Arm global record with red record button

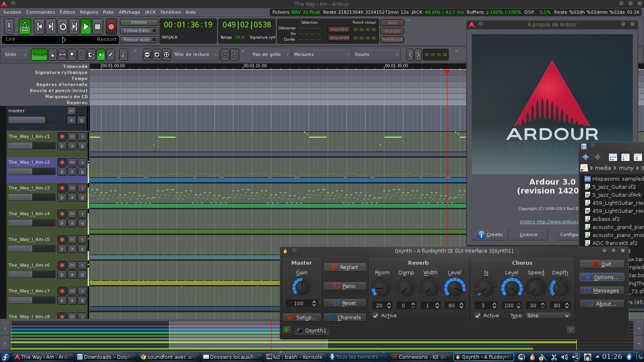coord(111,27)
